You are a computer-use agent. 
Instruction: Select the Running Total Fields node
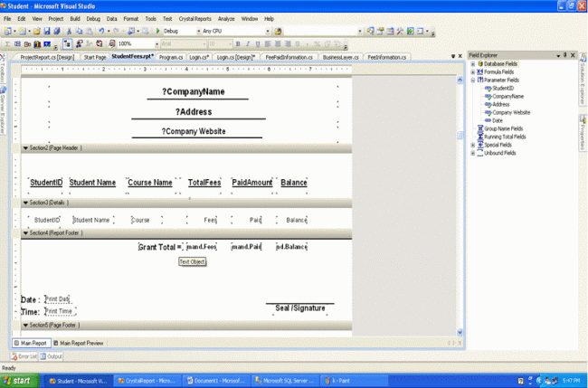(505, 137)
